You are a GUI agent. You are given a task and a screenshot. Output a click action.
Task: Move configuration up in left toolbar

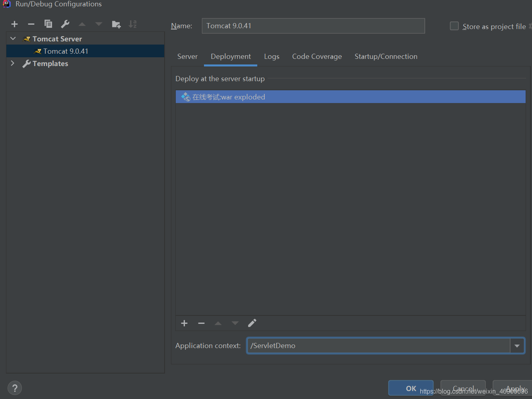click(82, 24)
